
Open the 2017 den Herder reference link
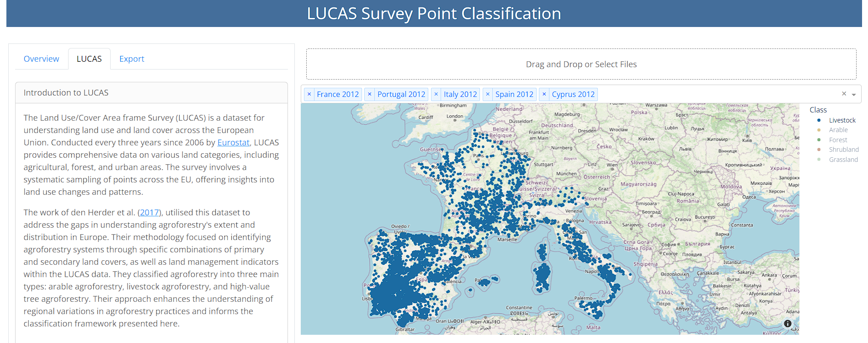coord(149,213)
